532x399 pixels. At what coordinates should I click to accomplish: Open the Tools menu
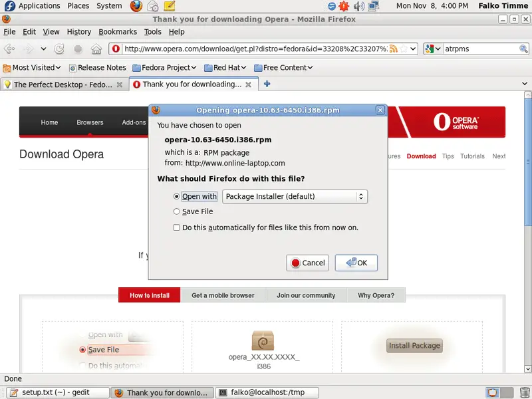point(153,32)
